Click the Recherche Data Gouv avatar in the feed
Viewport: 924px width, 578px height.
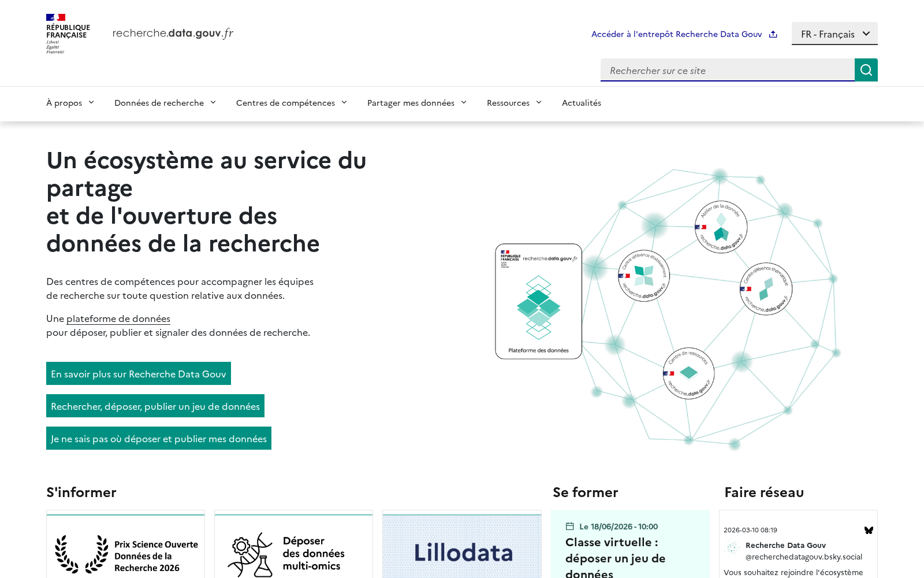pyautogui.click(x=732, y=547)
